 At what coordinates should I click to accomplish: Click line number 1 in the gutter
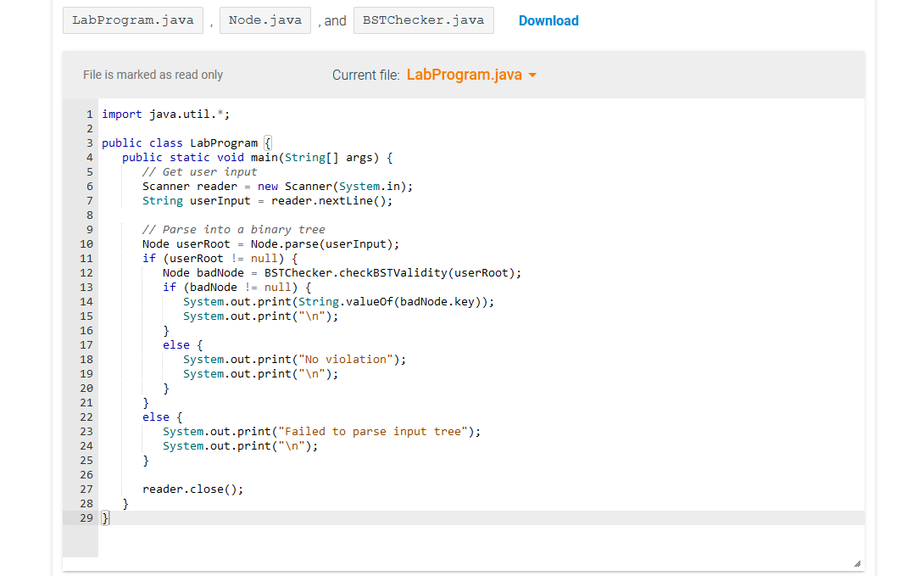tap(89, 114)
